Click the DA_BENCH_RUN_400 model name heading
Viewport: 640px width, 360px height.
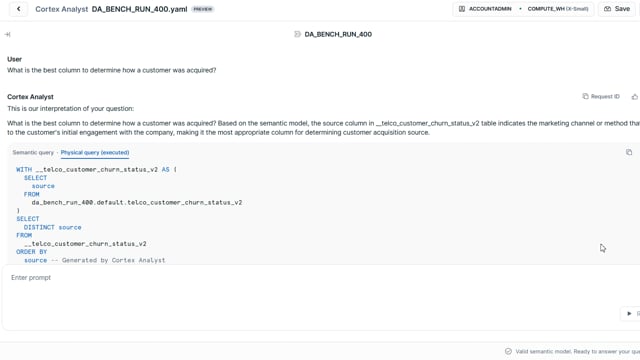click(x=338, y=34)
